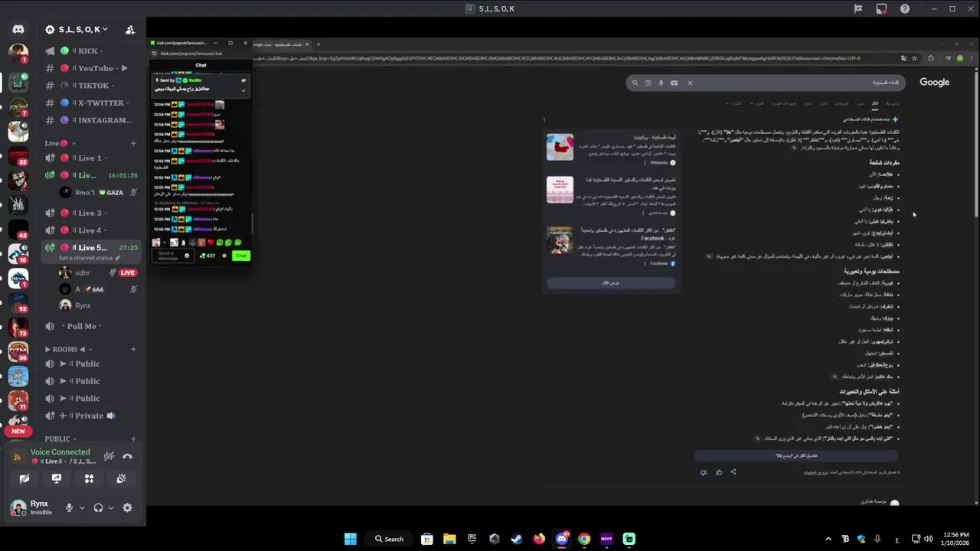Expand headphone output options arrow
The width and height of the screenshot is (980, 551).
[x=111, y=507]
